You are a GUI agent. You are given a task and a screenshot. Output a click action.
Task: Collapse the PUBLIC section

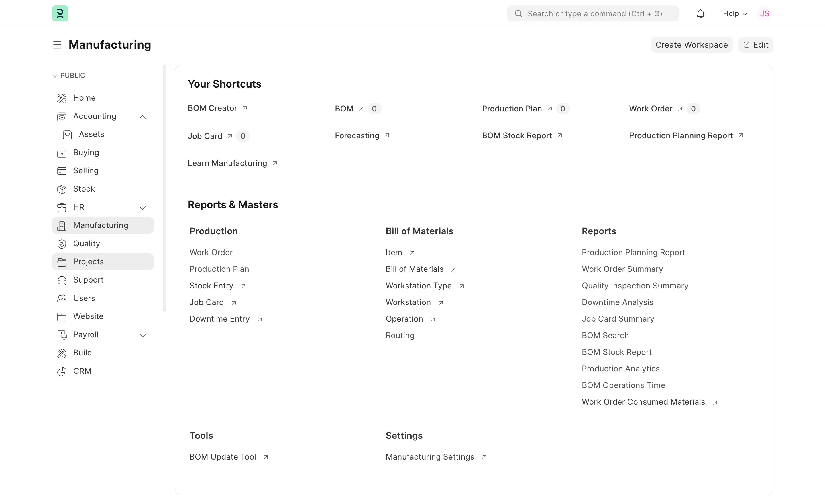55,76
